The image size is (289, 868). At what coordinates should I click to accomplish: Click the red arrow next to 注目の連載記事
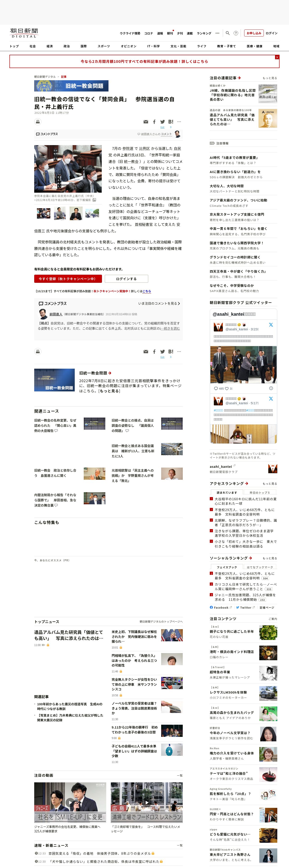(239, 78)
